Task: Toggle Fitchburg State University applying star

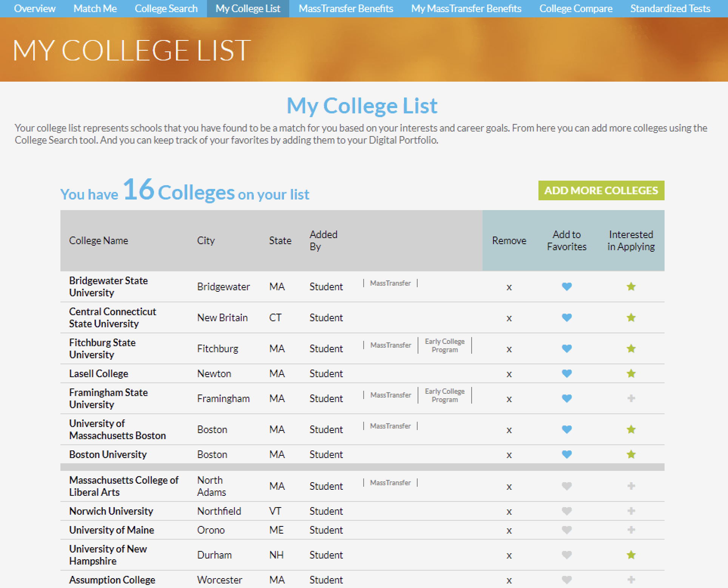Action: [631, 349]
